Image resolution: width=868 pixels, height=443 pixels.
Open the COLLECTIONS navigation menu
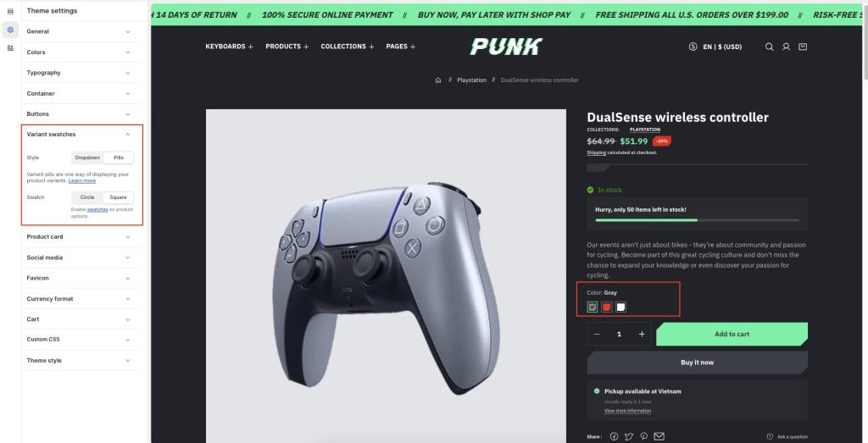tap(347, 47)
